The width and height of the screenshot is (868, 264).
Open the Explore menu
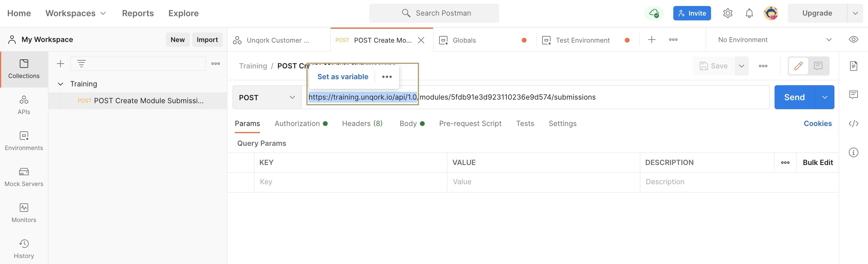point(184,13)
